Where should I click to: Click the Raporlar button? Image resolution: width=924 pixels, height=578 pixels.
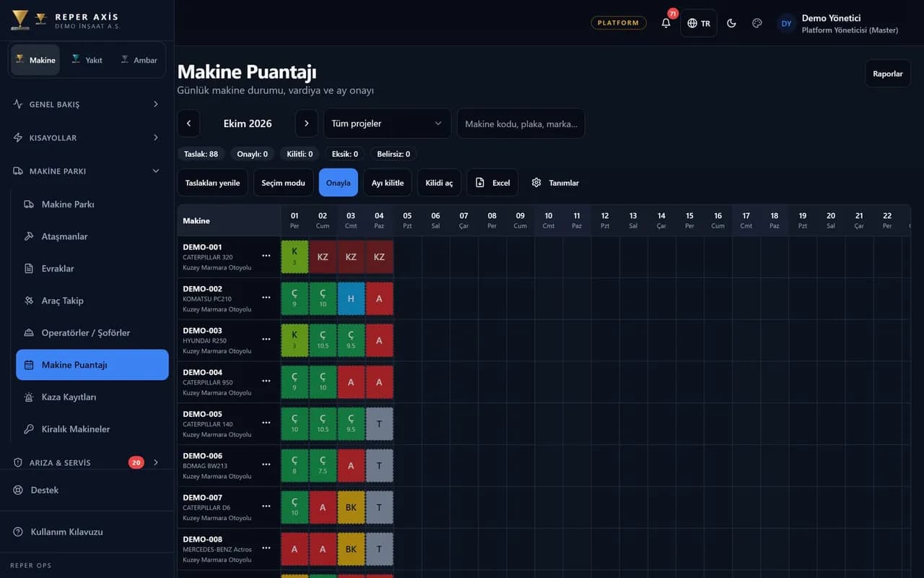[x=888, y=74]
